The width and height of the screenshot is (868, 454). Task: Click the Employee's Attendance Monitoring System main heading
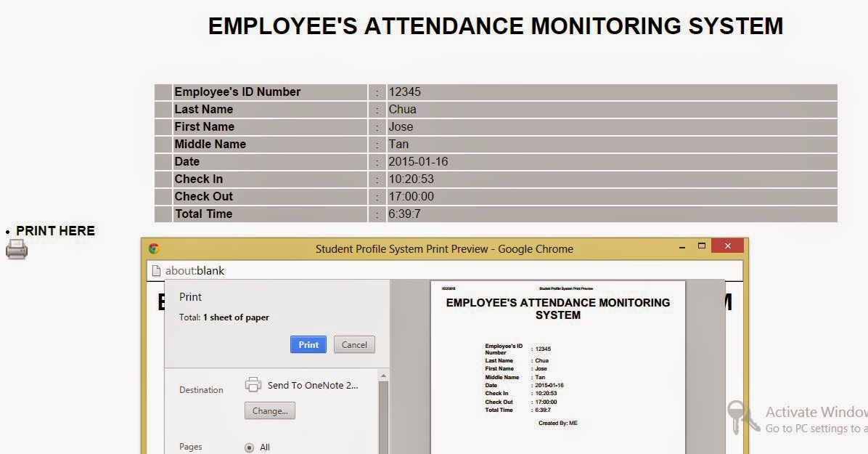pos(496,26)
